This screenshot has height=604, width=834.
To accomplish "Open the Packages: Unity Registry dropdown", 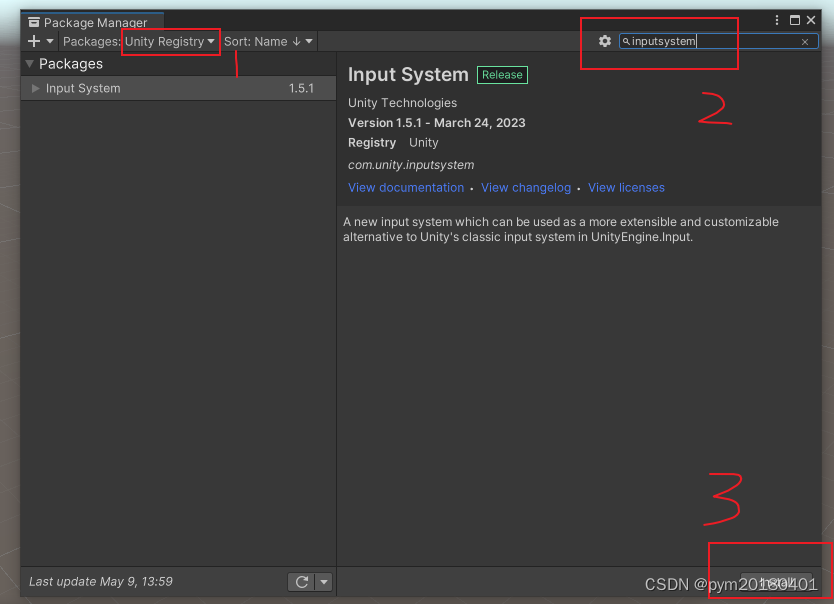I will pyautogui.click(x=138, y=41).
